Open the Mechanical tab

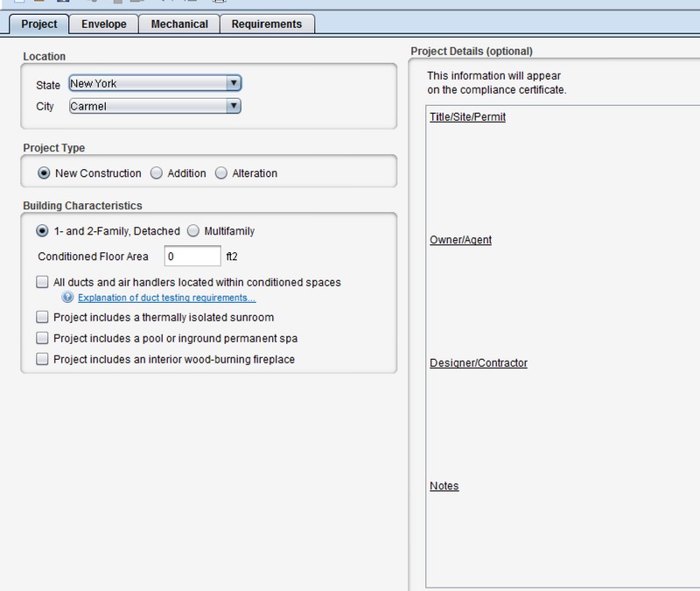pyautogui.click(x=178, y=25)
